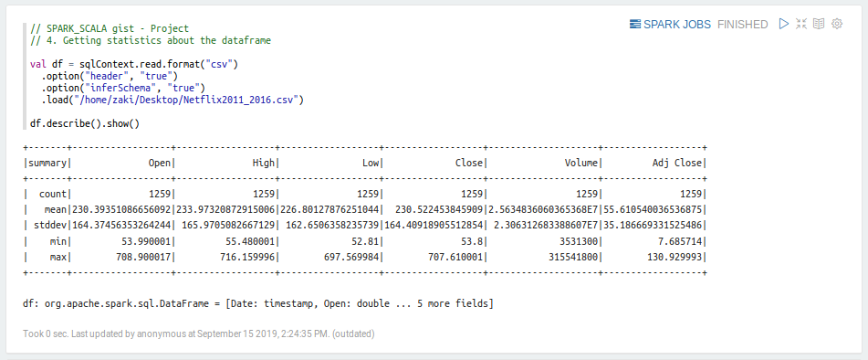Image resolution: width=868 pixels, height=360 pixels.
Task: Click comment '4. Getting statistics about the dataframe'
Action: pyautogui.click(x=151, y=40)
